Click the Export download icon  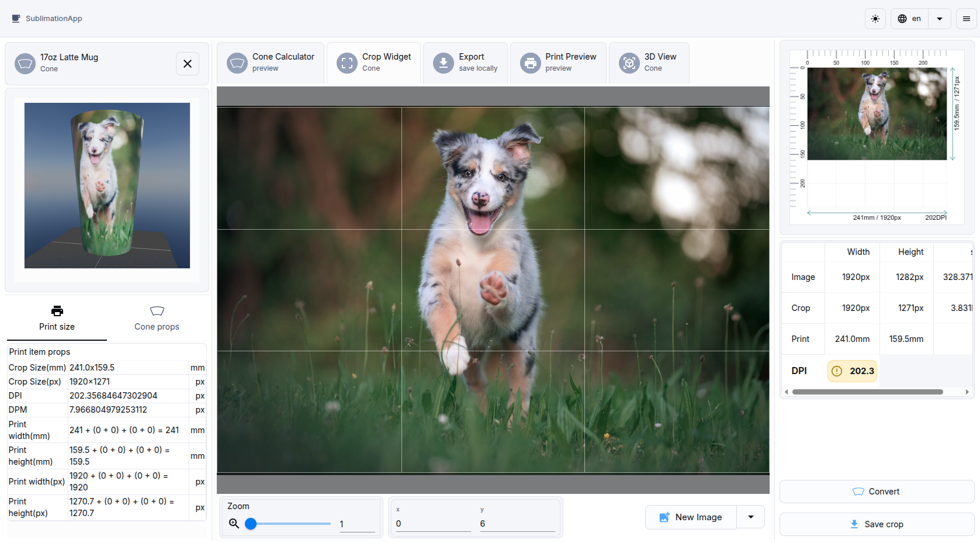443,63
